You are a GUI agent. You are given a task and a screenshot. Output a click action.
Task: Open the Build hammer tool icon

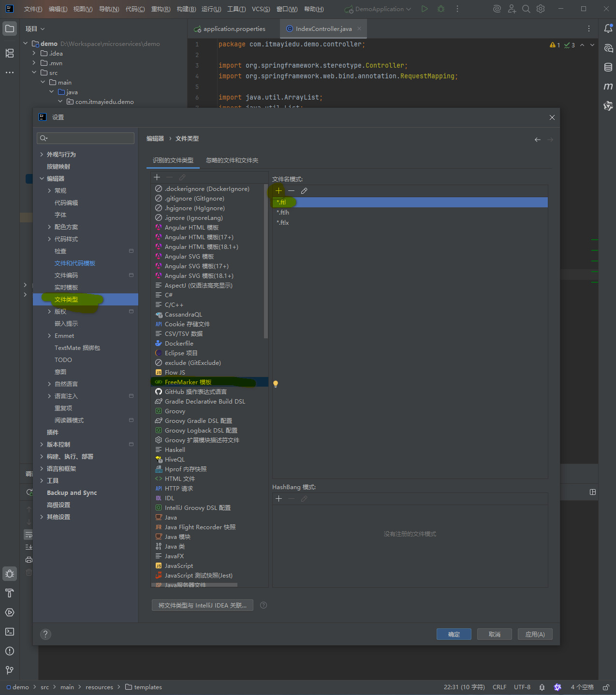[x=10, y=593]
